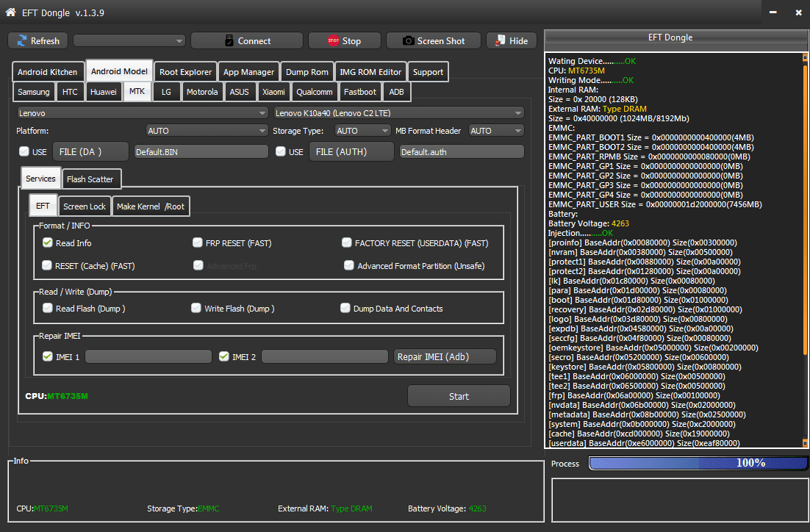Close the EFT Dongle window

(798, 12)
